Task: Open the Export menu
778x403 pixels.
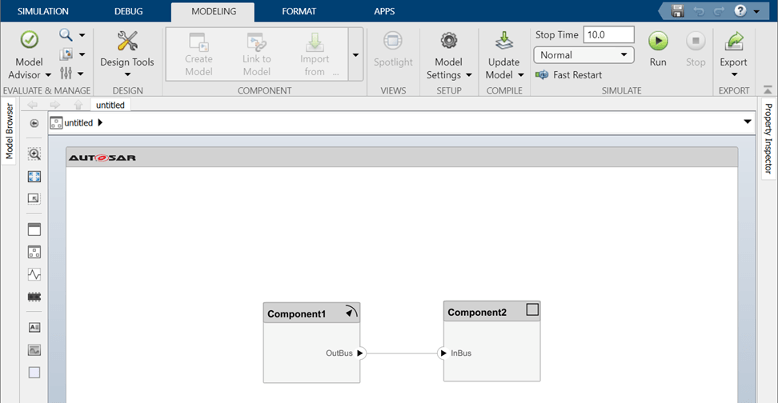Action: coord(733,55)
